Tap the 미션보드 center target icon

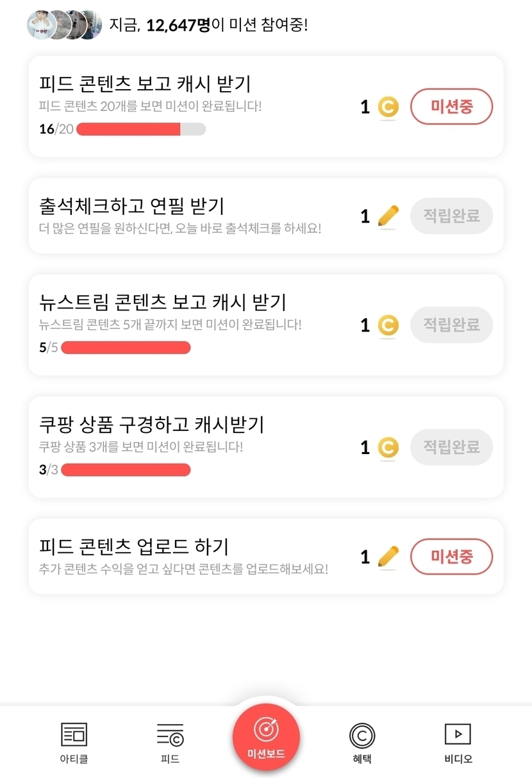pos(265,729)
